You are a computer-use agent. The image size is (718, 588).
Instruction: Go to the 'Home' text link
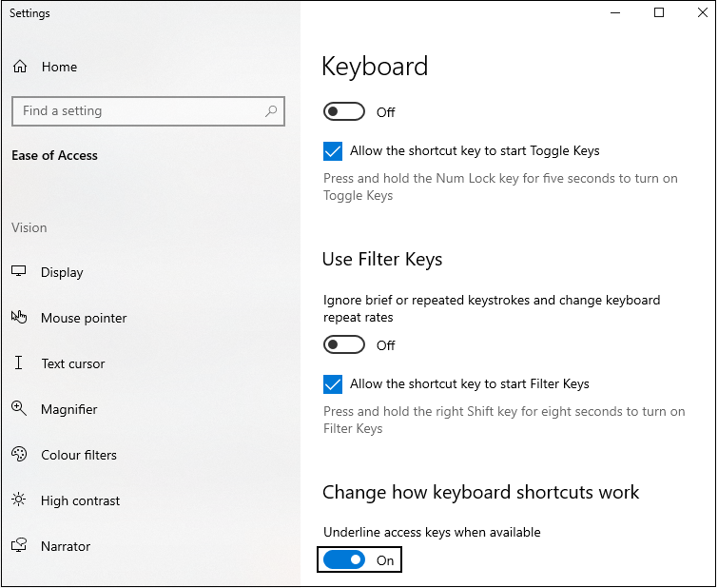pos(59,67)
